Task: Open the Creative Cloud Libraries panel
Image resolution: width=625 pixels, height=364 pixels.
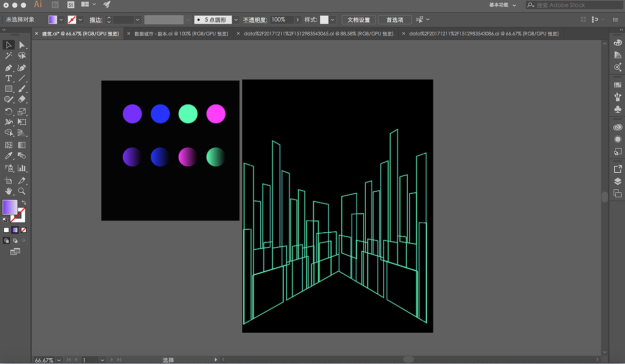Action: pos(618,127)
